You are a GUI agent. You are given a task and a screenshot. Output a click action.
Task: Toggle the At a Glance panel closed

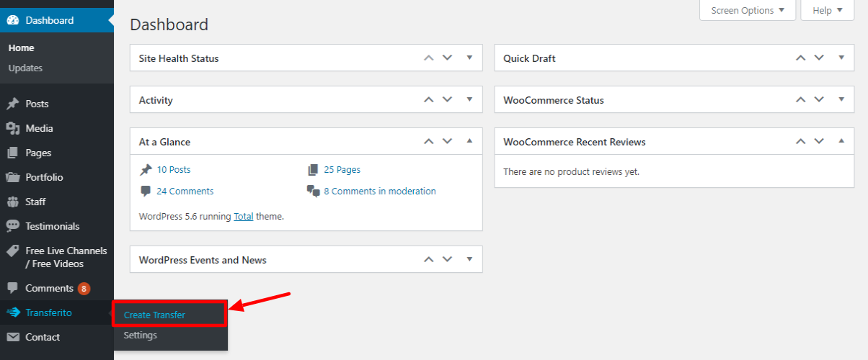coord(469,141)
